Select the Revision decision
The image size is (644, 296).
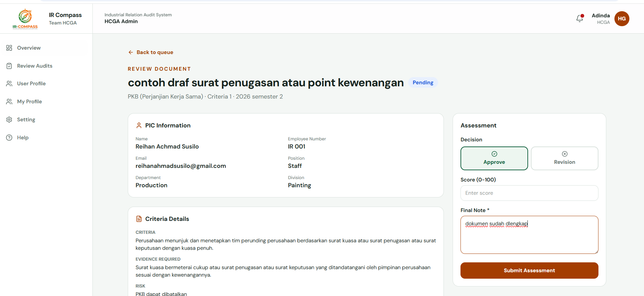click(564, 158)
